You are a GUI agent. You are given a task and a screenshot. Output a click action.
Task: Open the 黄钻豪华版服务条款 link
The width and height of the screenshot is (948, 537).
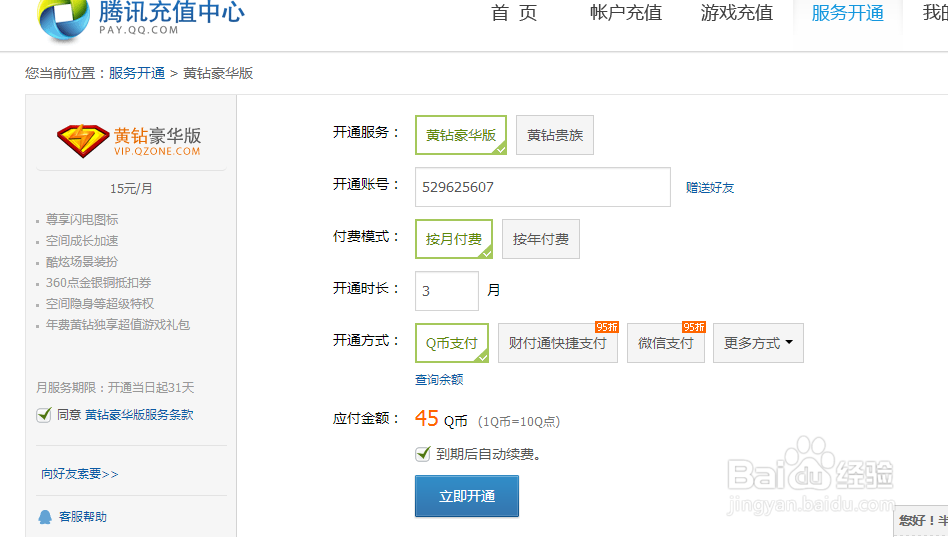click(x=139, y=415)
